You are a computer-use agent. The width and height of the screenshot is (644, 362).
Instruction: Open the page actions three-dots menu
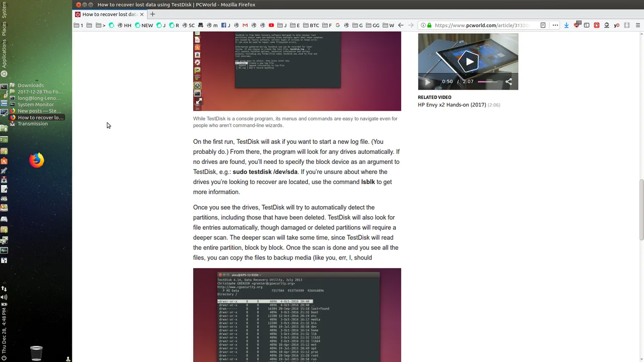pos(555,25)
